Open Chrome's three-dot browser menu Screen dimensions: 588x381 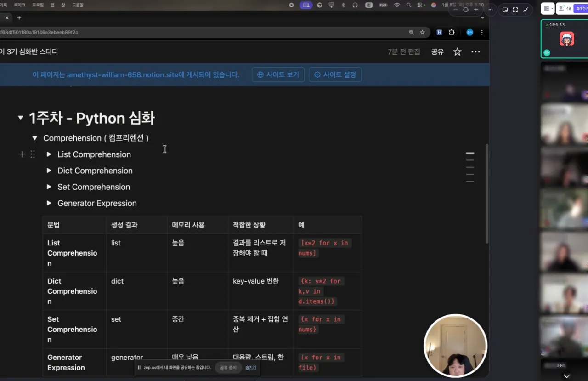tap(481, 32)
